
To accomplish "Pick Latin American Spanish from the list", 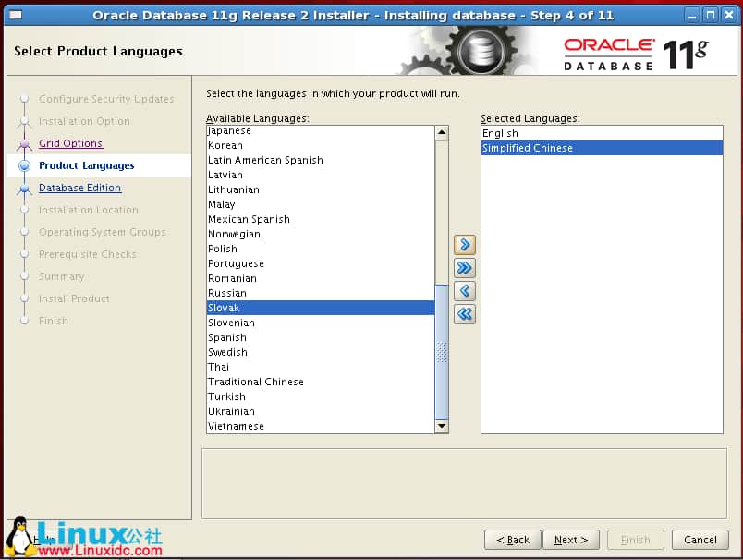I will pyautogui.click(x=265, y=160).
